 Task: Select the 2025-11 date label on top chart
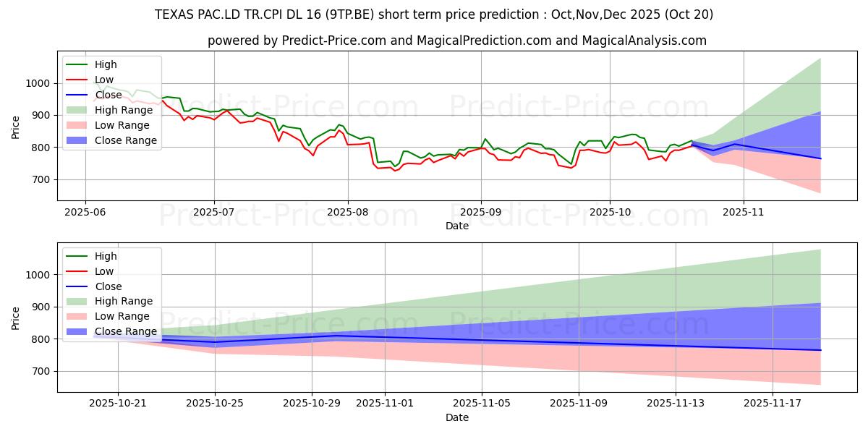[743, 213]
